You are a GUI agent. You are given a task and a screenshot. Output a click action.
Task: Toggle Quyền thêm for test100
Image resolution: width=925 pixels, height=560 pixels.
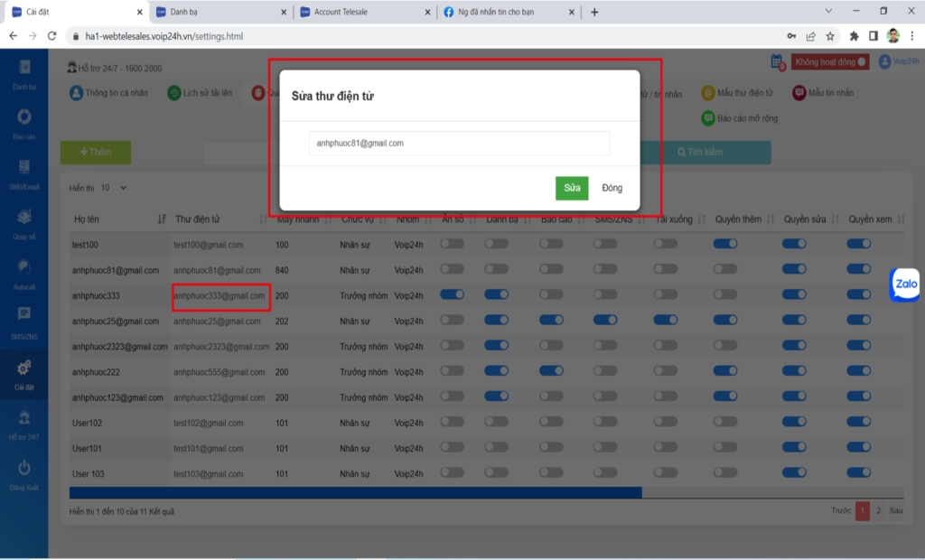(725, 244)
